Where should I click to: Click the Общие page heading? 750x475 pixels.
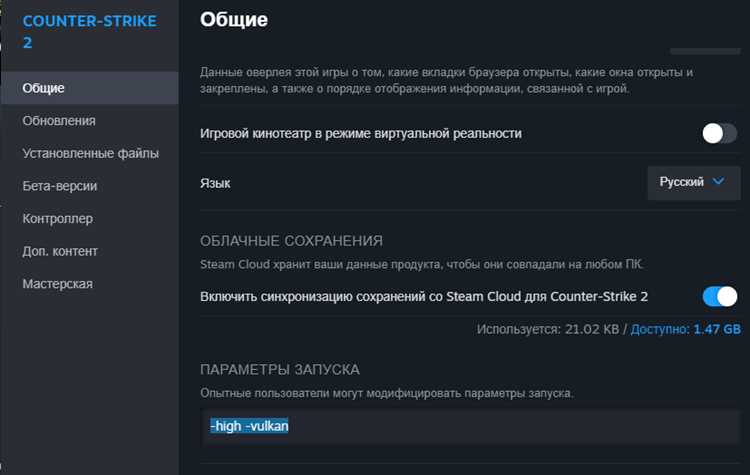[x=234, y=20]
